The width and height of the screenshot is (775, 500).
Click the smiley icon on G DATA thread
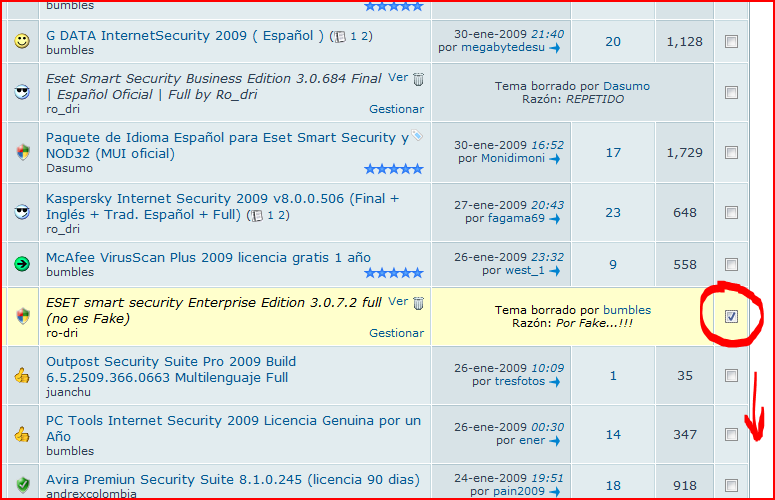pyautogui.click(x=22, y=42)
